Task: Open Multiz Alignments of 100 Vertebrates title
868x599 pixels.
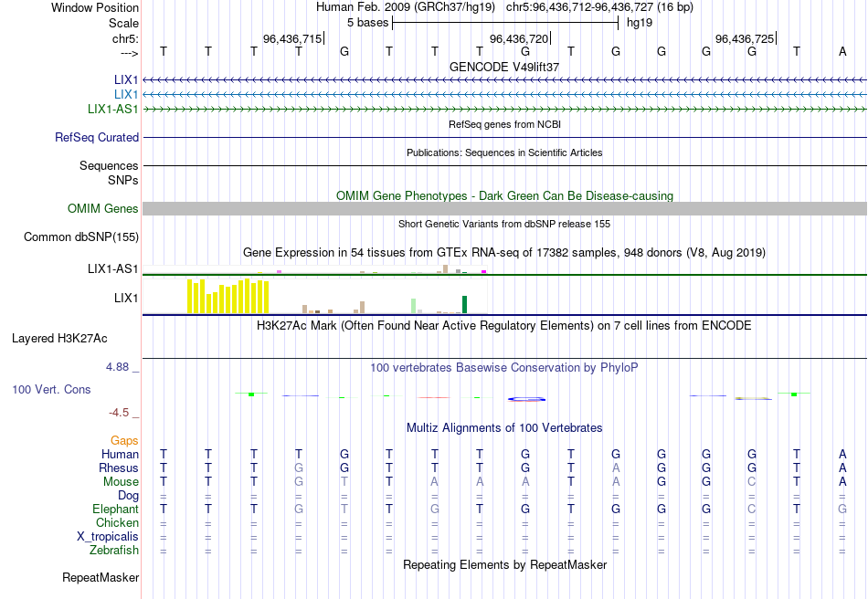Action: coord(504,427)
